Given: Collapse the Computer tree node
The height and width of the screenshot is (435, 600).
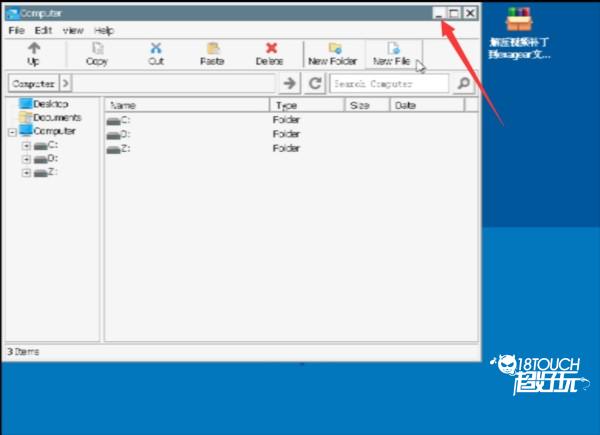Looking at the screenshot, I should [12, 131].
